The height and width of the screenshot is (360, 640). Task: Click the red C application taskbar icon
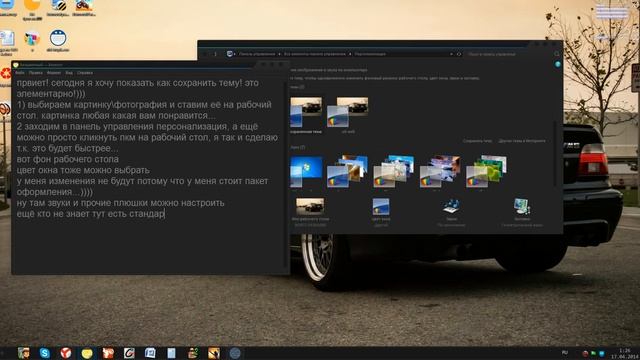tap(129, 353)
